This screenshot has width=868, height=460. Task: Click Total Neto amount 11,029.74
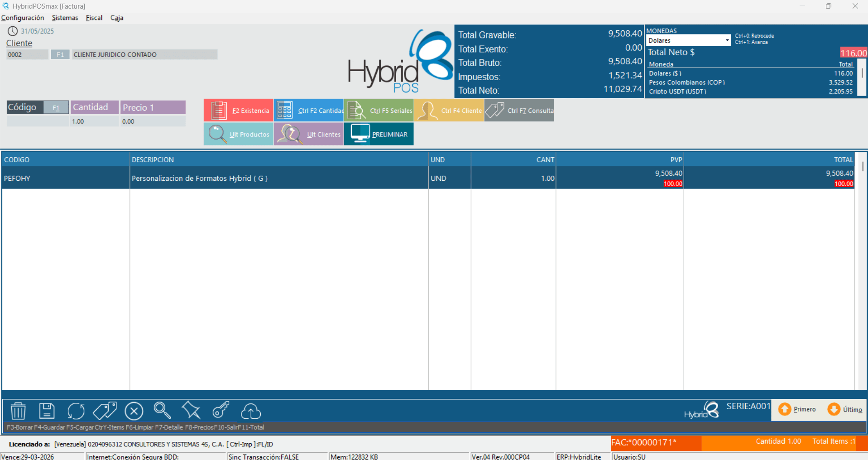[623, 89]
